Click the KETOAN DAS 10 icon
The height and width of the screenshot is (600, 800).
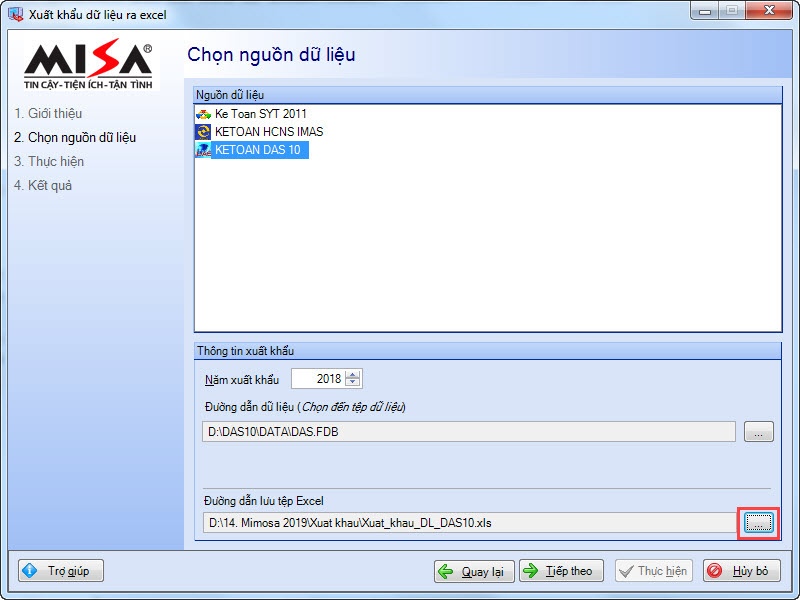click(203, 150)
